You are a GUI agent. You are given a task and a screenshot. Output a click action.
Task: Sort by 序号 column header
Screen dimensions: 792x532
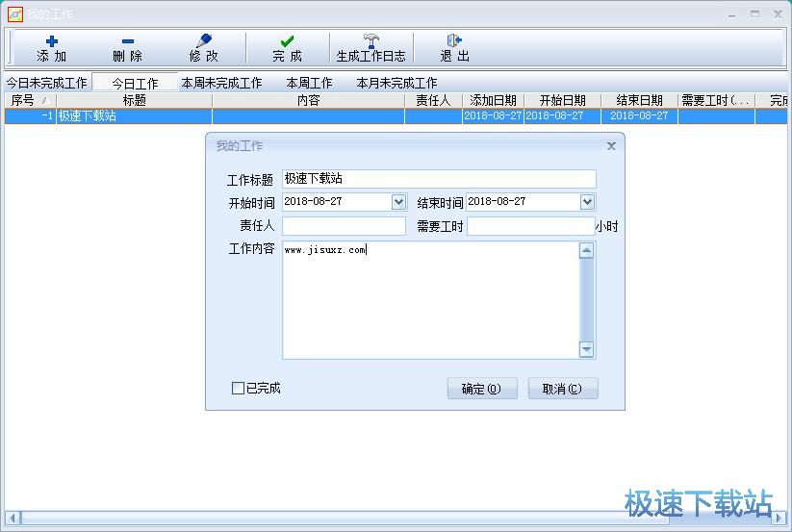coord(30,100)
